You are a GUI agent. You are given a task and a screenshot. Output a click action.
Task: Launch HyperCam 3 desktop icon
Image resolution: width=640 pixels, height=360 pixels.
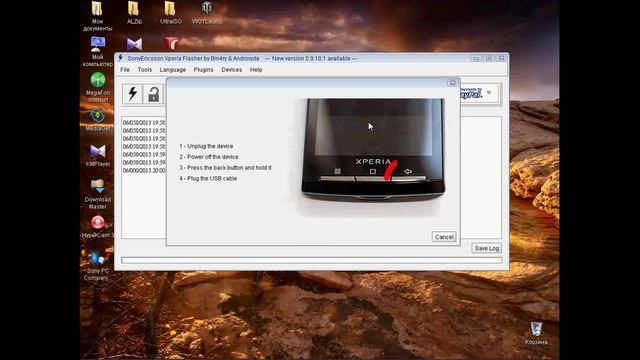[x=98, y=227]
